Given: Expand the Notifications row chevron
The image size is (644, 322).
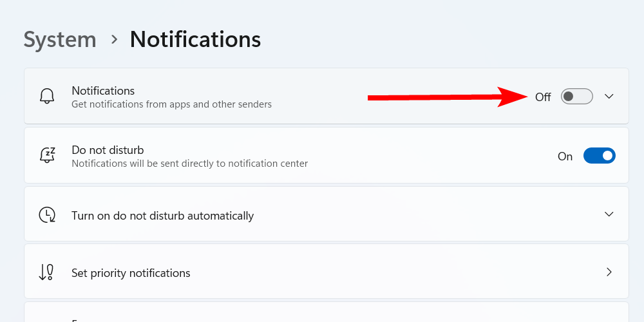Looking at the screenshot, I should click(x=609, y=97).
